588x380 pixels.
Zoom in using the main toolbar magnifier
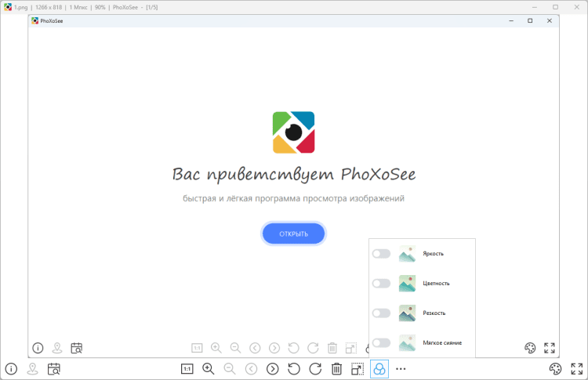pyautogui.click(x=209, y=369)
